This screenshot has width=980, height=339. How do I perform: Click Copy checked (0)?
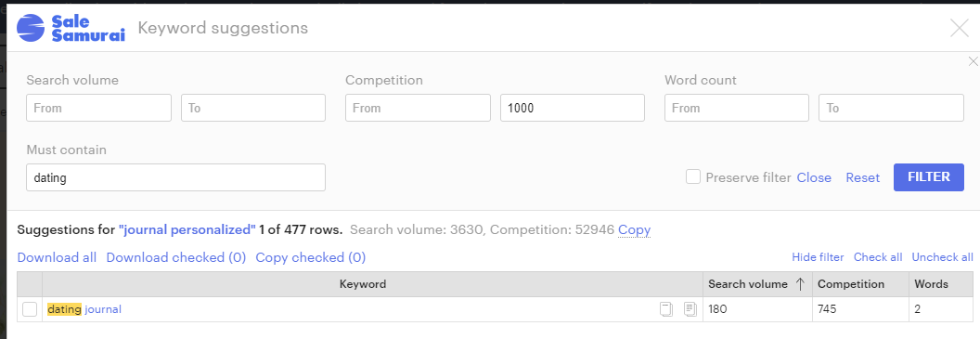coord(311,257)
